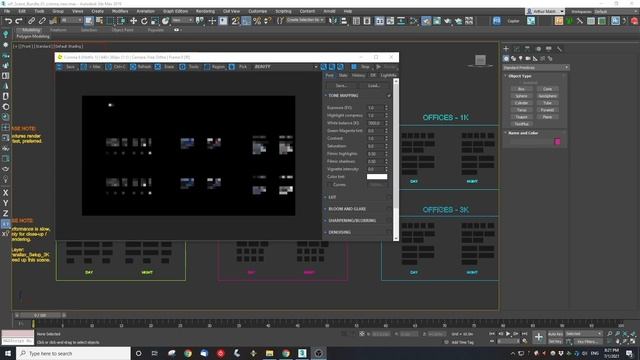640x360 pixels.
Task: Expand the Bloom and Glare rollout
Action: pos(326,209)
